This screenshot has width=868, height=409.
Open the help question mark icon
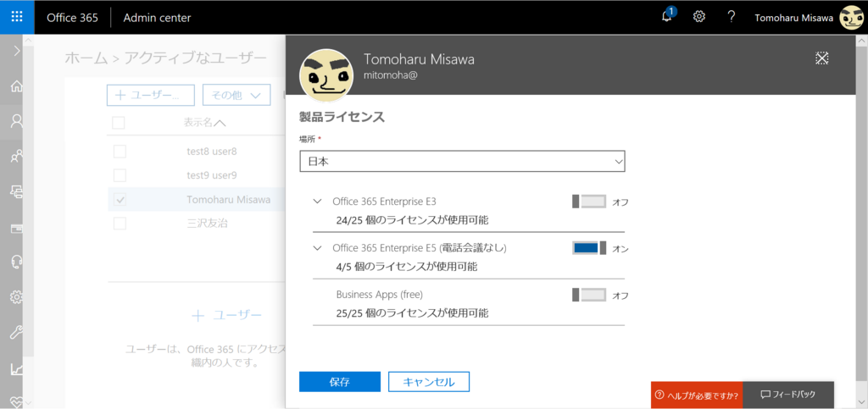(x=732, y=17)
